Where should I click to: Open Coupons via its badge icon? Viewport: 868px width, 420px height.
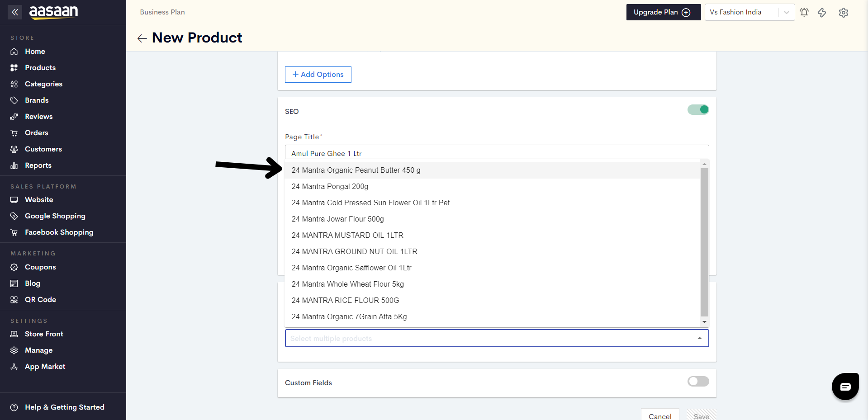pos(14,267)
